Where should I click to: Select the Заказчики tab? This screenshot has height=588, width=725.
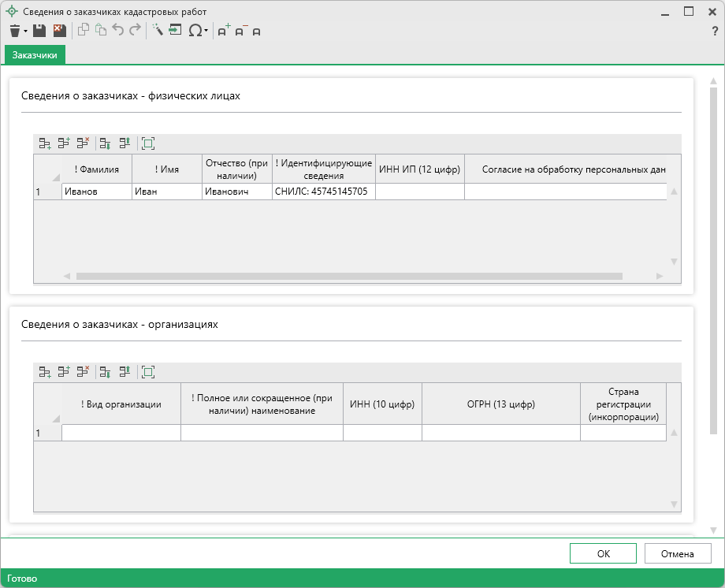pos(35,54)
